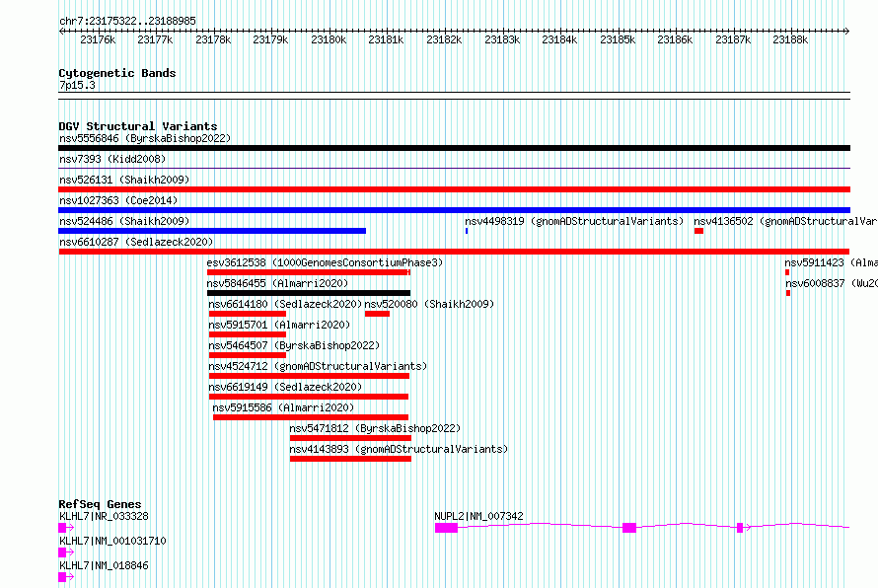Click the Cytogenetic Bands track title
The height and width of the screenshot is (588, 878).
[x=117, y=73]
